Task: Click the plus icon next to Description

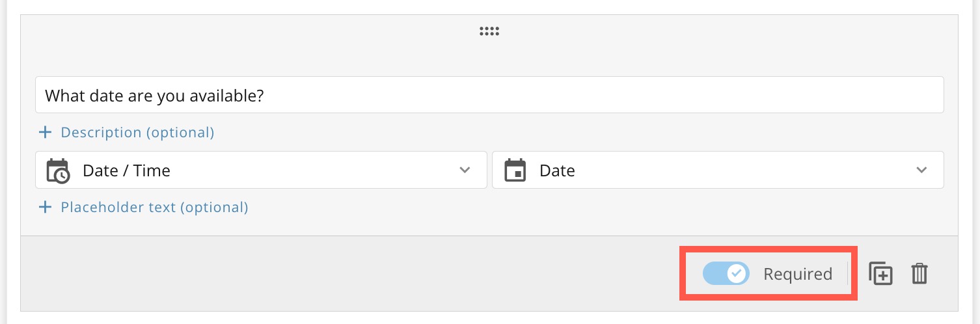Action: pyautogui.click(x=45, y=133)
